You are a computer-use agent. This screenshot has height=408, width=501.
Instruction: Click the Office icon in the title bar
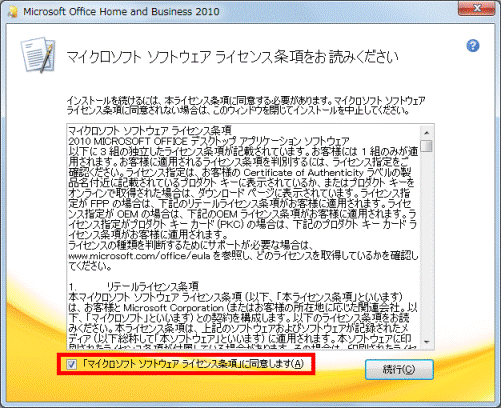13,11
